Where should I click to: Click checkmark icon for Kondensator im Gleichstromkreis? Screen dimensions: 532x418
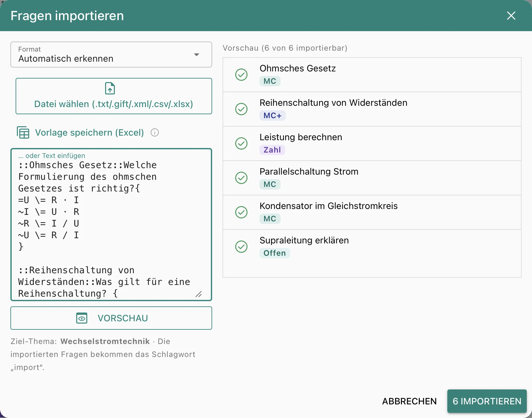(x=241, y=212)
